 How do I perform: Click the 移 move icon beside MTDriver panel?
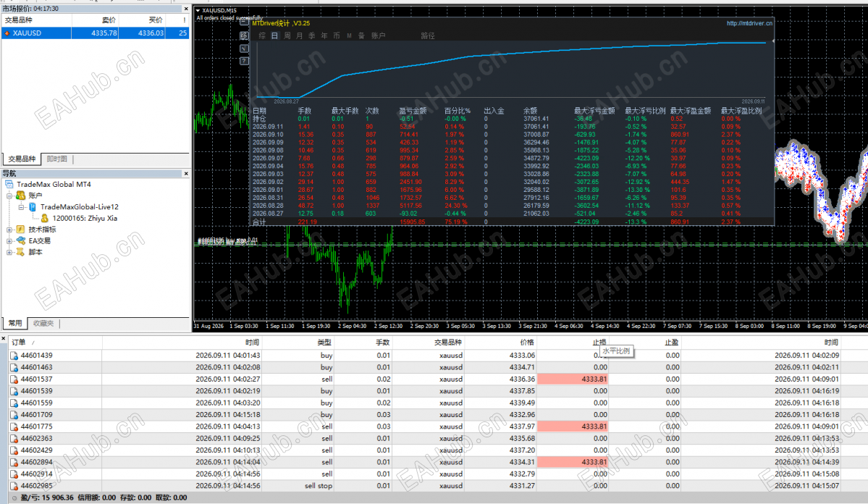(x=244, y=35)
